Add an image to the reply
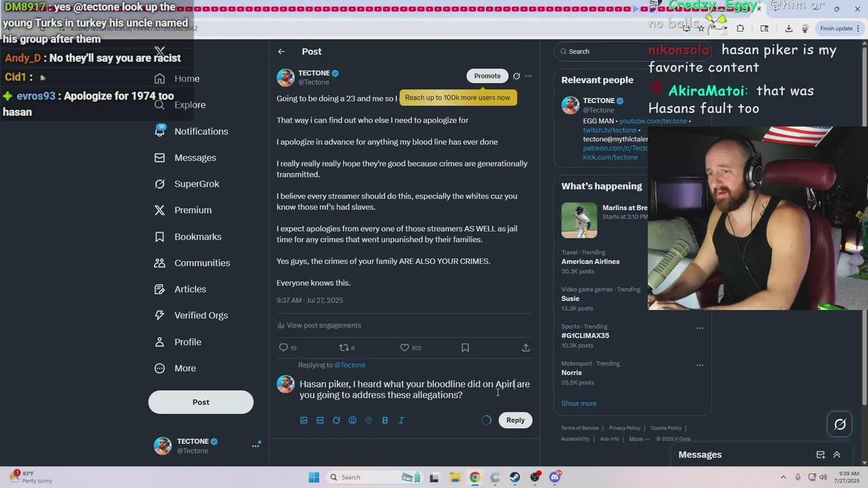Screen dimensions: 868x488 [x=304, y=420]
